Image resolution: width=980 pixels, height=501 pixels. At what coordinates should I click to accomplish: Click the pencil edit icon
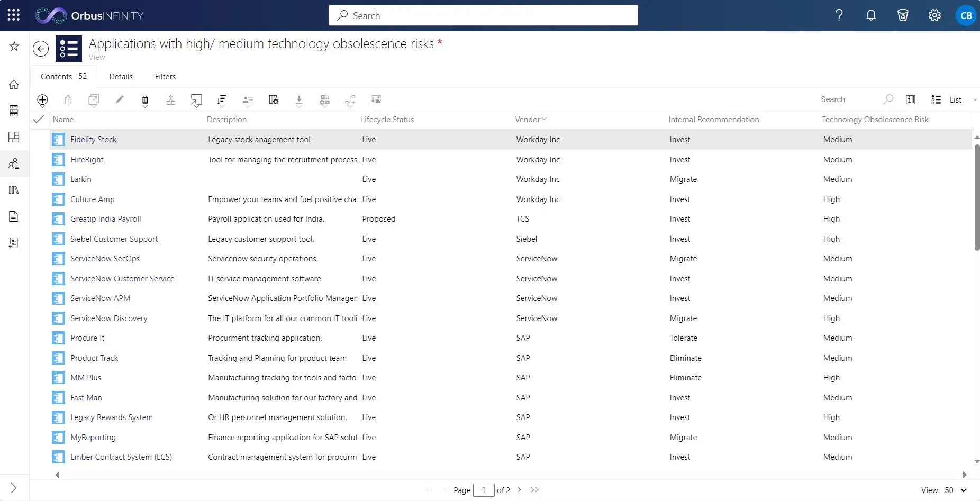(x=120, y=99)
